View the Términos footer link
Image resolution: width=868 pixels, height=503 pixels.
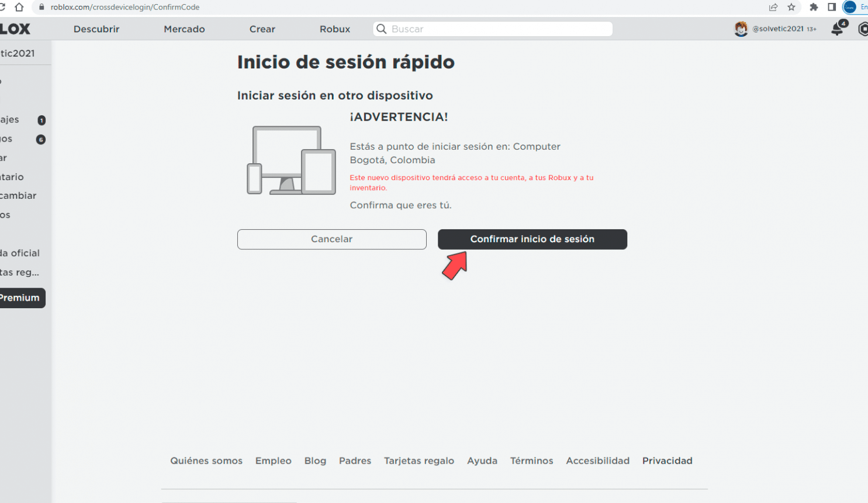click(532, 461)
